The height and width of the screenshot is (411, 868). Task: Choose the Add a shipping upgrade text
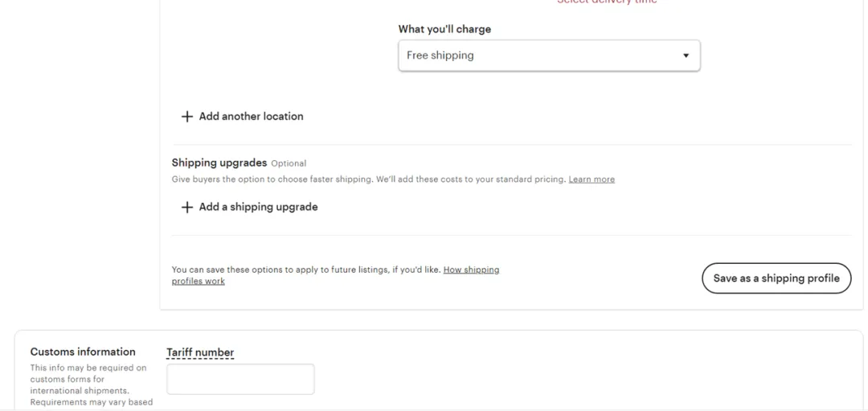[x=258, y=208]
